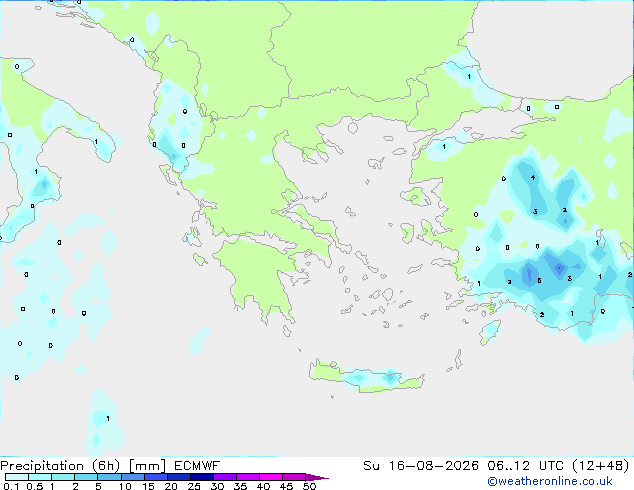Image resolution: width=634 pixels, height=490 pixels.
Task: Click the "ECMWF" model label
Action: point(197,466)
